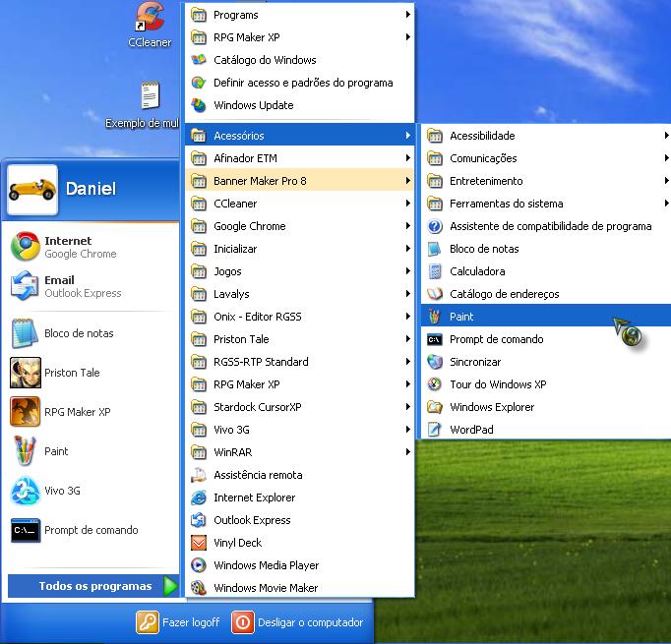
Task: Click the Assistência remota icon
Action: [x=199, y=475]
